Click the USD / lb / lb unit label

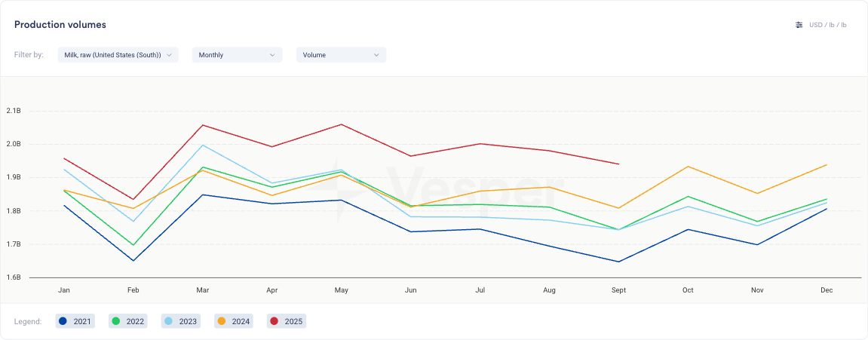[827, 25]
